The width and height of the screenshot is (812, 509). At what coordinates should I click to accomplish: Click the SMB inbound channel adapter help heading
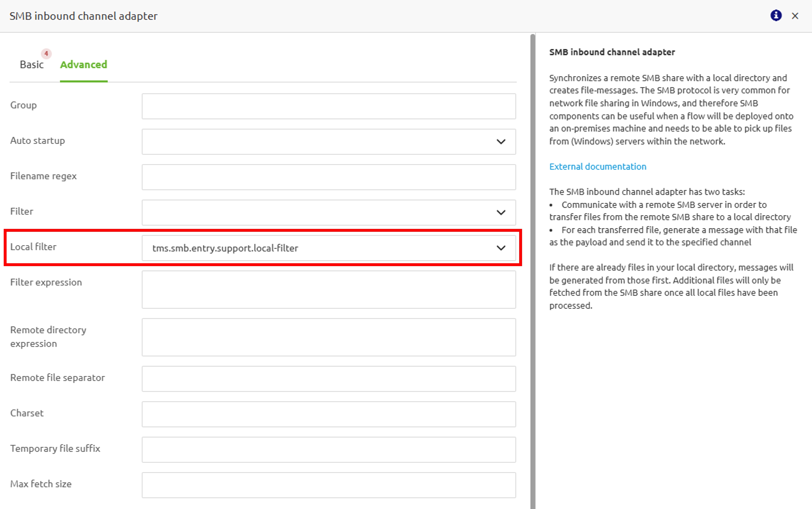tap(612, 52)
